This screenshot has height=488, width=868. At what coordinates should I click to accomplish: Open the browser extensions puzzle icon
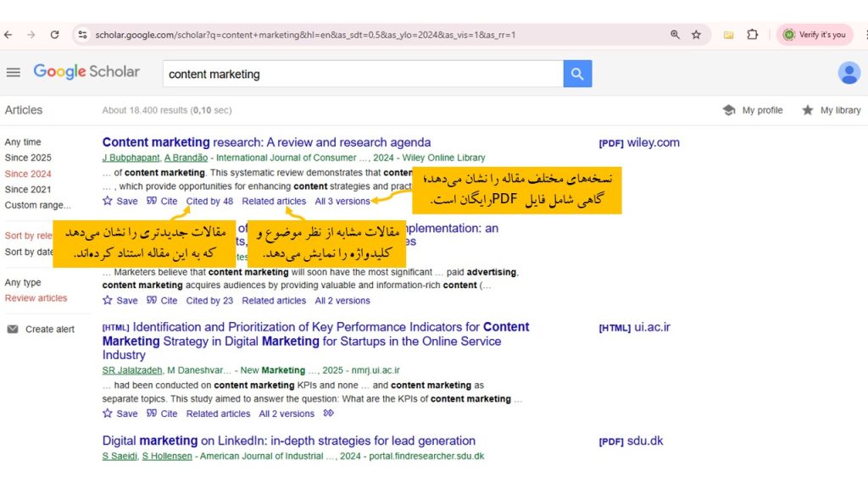click(x=752, y=35)
